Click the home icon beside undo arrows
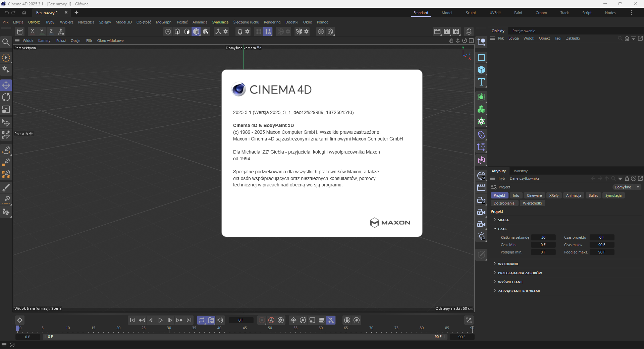Viewport: 644px width, 349px height. point(24,13)
